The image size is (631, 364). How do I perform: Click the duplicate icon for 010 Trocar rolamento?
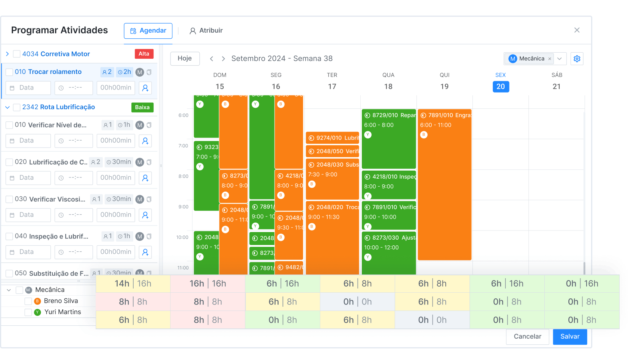click(150, 72)
